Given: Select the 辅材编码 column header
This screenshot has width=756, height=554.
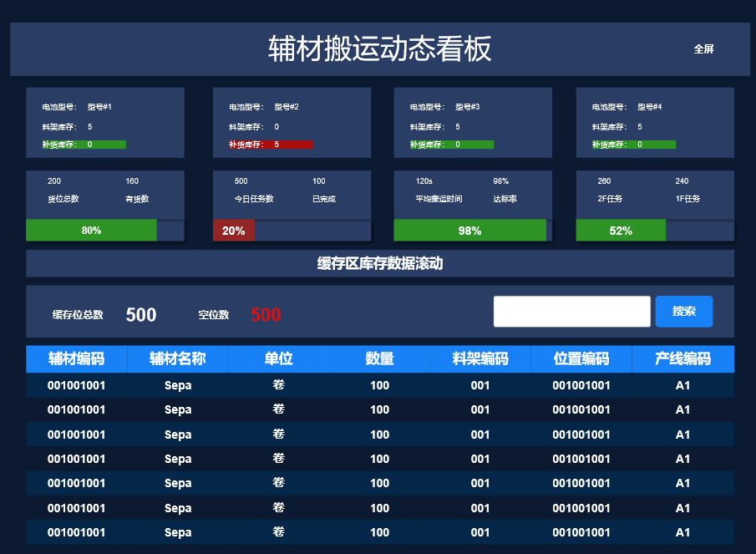Looking at the screenshot, I should (x=76, y=358).
